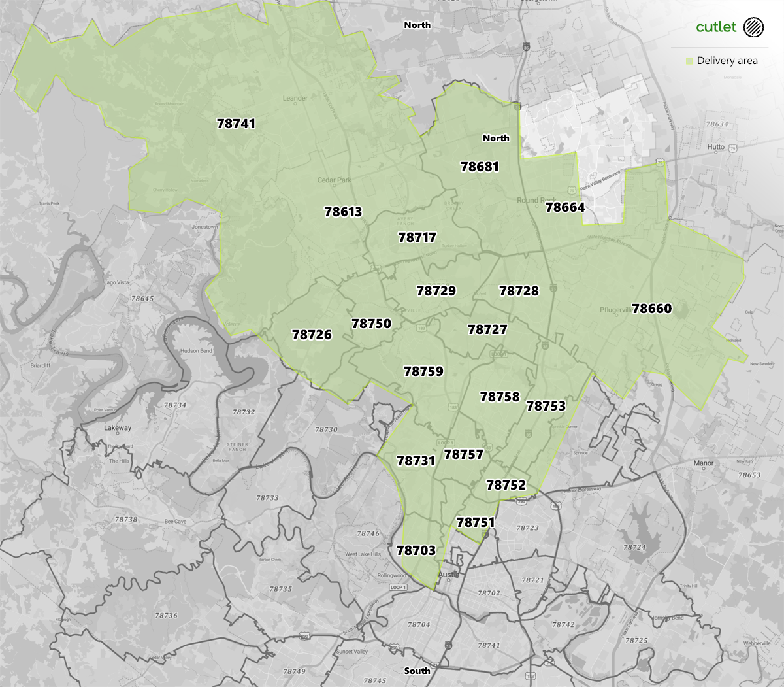Select the 78717 zip code zone
Viewport: 784px width, 687px height.
click(417, 237)
